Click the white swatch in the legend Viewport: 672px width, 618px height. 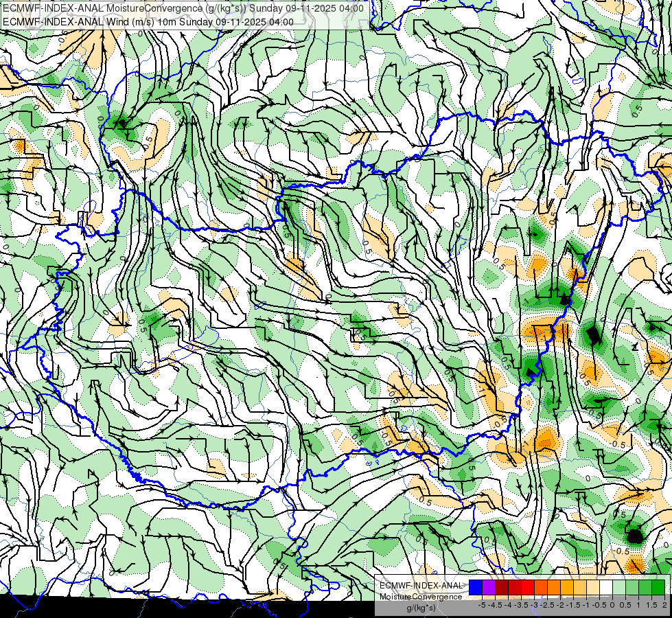click(606, 588)
